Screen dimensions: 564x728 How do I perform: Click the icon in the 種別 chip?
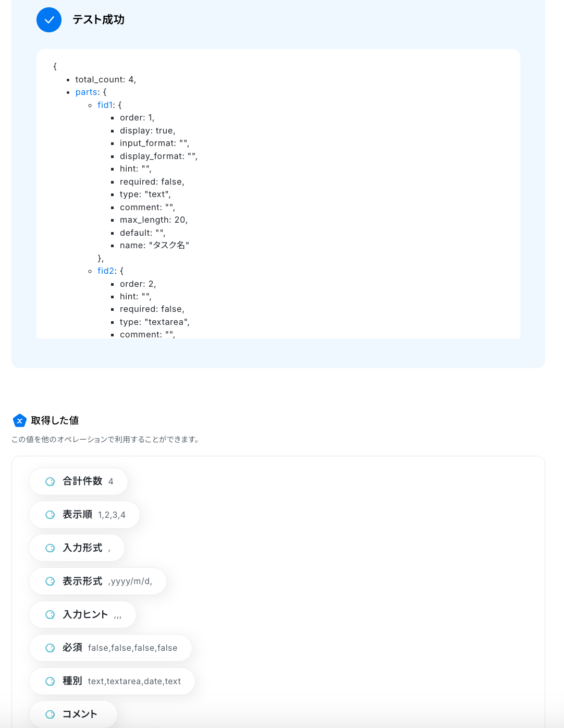tap(50, 682)
